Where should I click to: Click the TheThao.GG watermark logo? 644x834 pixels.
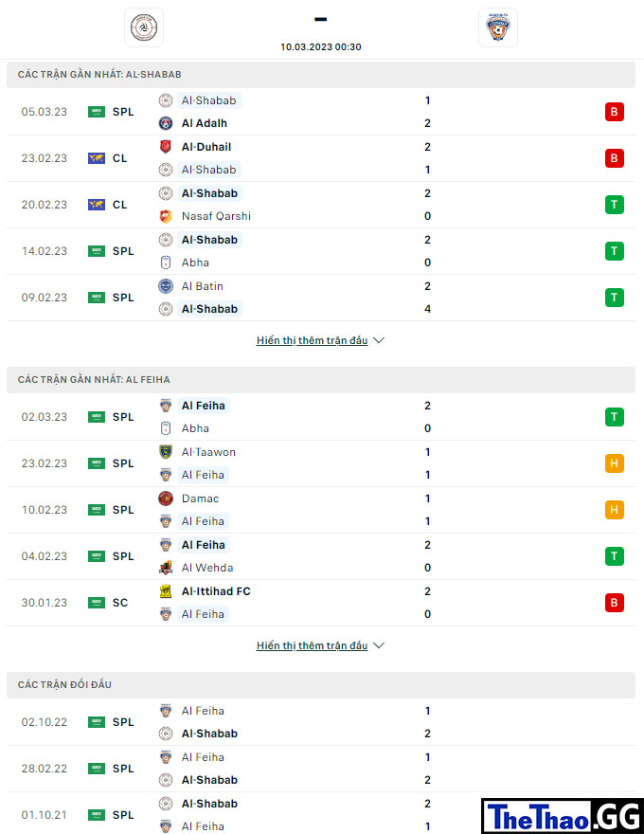563,816
